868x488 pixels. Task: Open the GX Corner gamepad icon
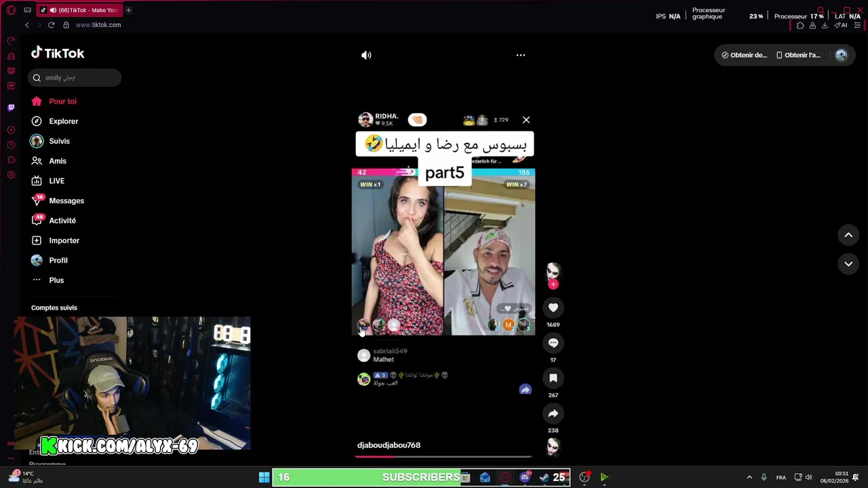coord(27,10)
